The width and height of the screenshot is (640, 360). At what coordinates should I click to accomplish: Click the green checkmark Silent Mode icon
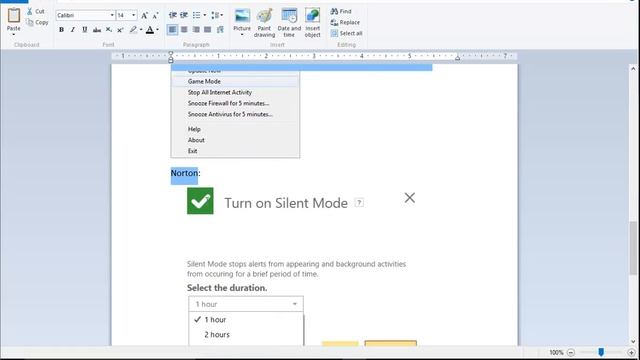tap(200, 201)
